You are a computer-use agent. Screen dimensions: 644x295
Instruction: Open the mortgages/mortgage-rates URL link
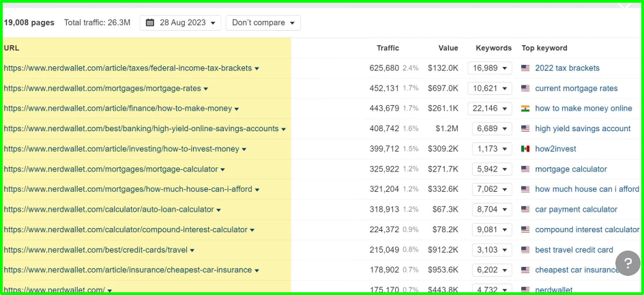(102, 88)
